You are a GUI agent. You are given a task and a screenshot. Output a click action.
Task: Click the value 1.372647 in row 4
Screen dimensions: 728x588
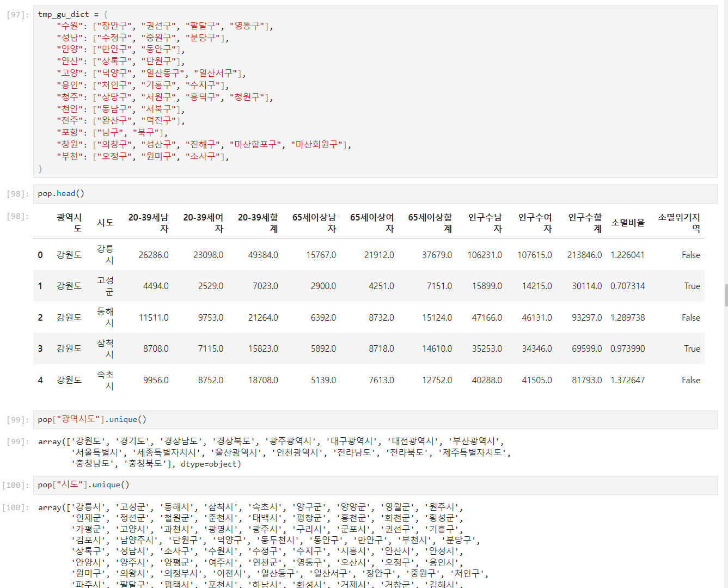[x=627, y=380]
